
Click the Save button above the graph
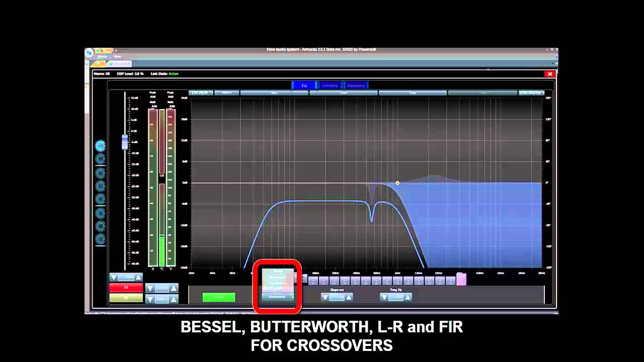[274, 93]
